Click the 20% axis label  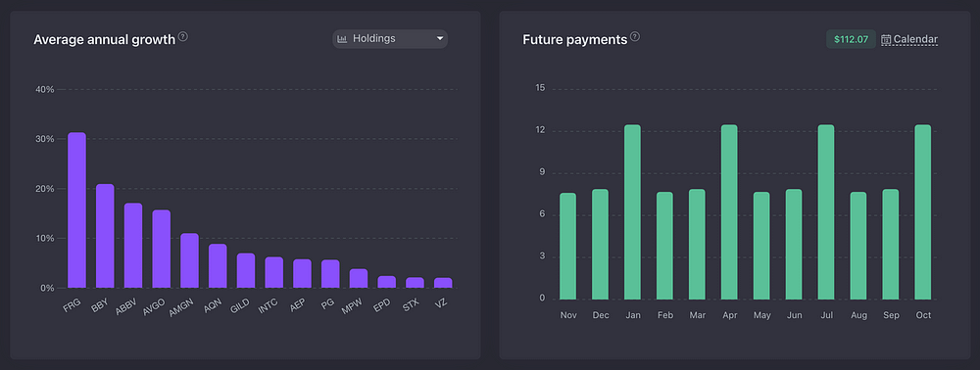pyautogui.click(x=45, y=189)
